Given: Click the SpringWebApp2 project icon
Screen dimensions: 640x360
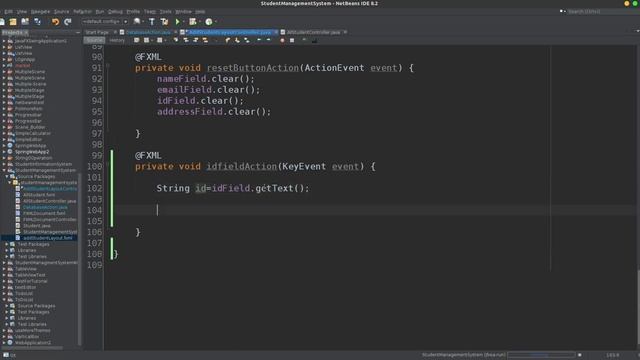Looking at the screenshot, I should coord(10,151).
